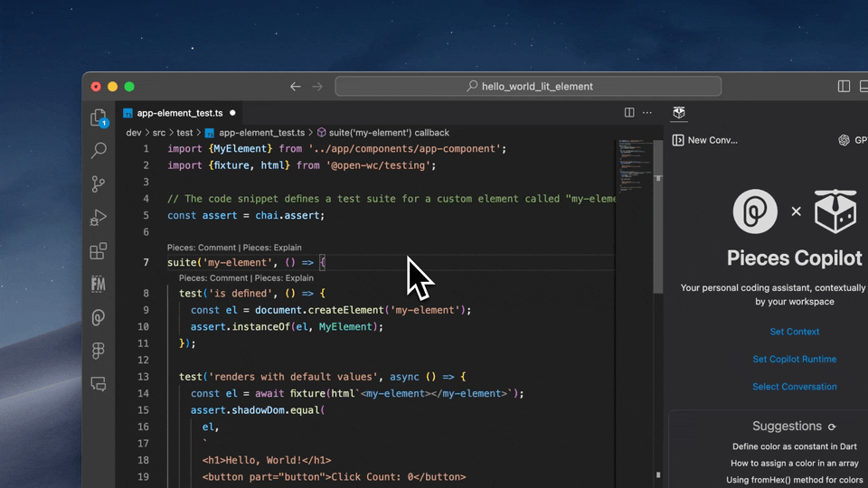Click the Pieces Copilot heading

pos(795,258)
